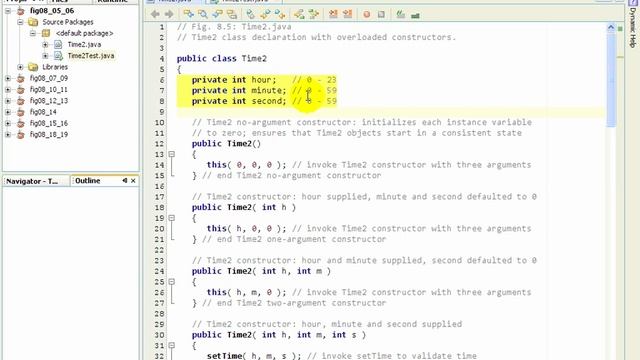Go forward with the editor Forward arrow

[x=169, y=15]
